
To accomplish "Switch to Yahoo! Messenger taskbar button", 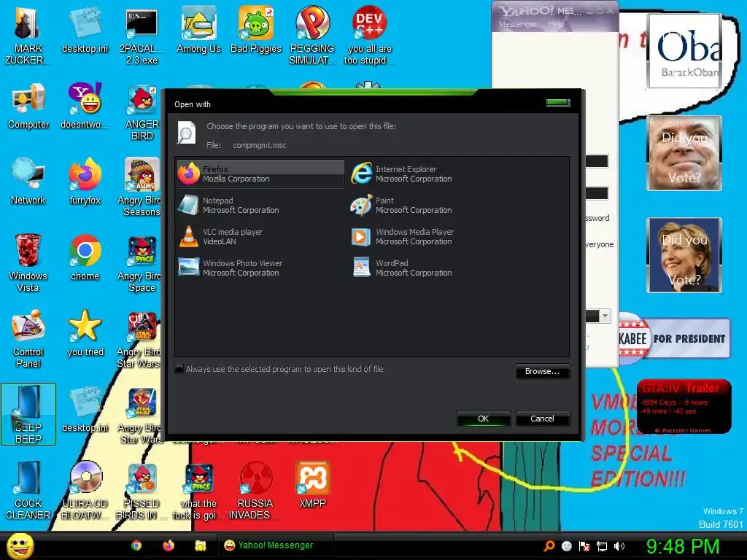I will click(x=275, y=545).
